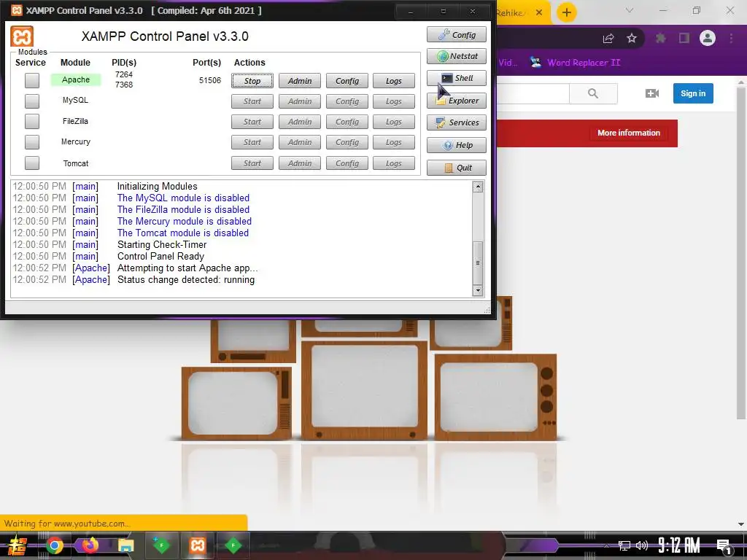
Task: Open the browser profile avatar
Action: point(708,38)
